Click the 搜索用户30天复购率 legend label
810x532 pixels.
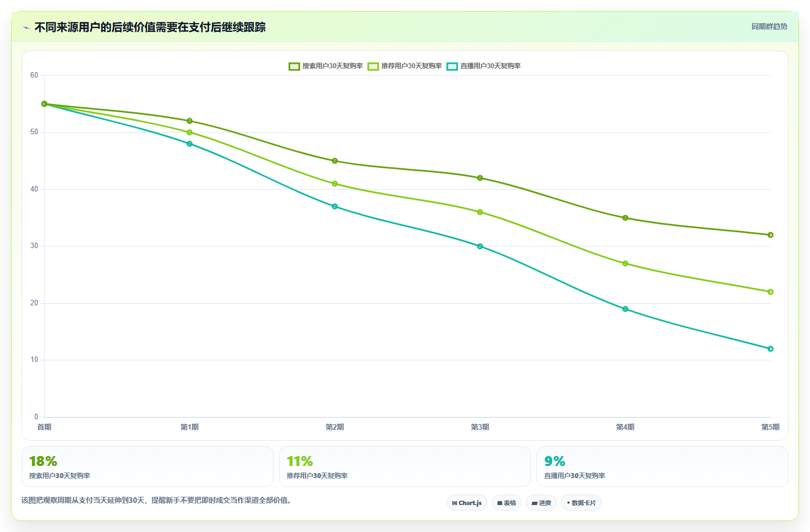click(333, 66)
